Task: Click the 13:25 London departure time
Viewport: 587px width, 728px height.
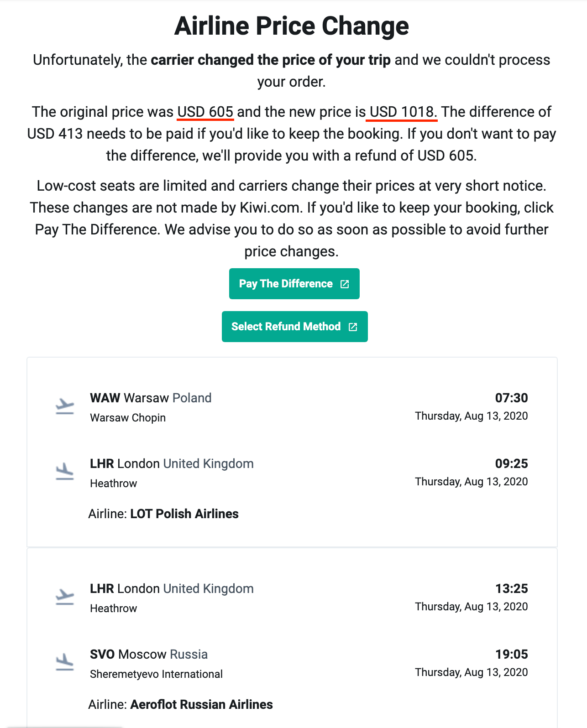Action: point(512,588)
